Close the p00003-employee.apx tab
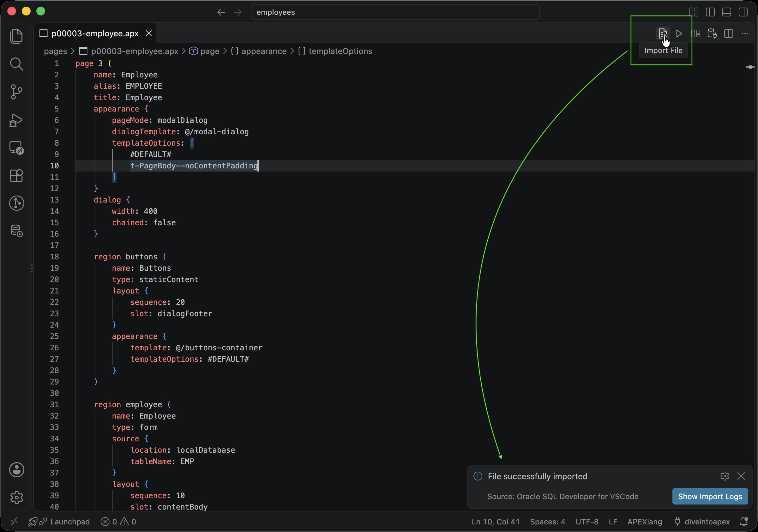The image size is (758, 532). (149, 33)
